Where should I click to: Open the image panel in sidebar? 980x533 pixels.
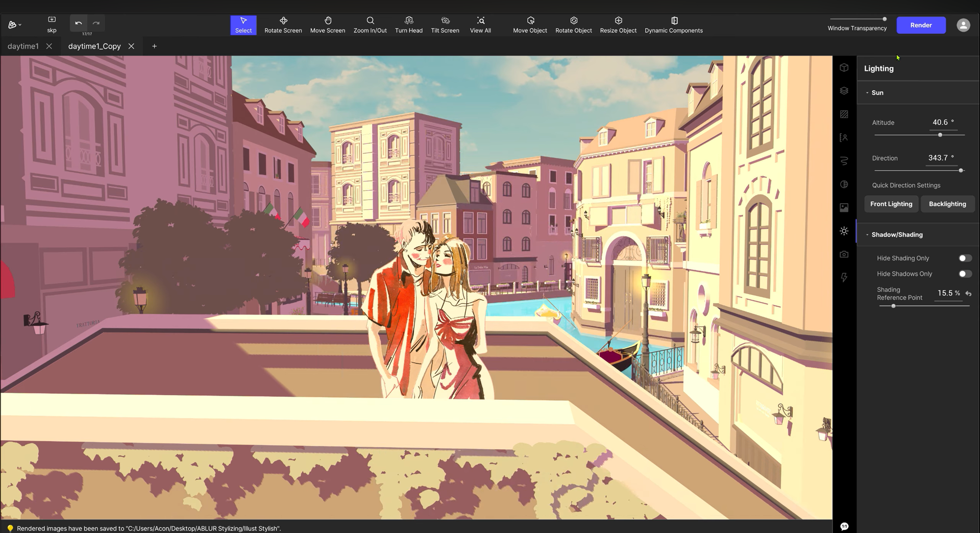point(844,207)
